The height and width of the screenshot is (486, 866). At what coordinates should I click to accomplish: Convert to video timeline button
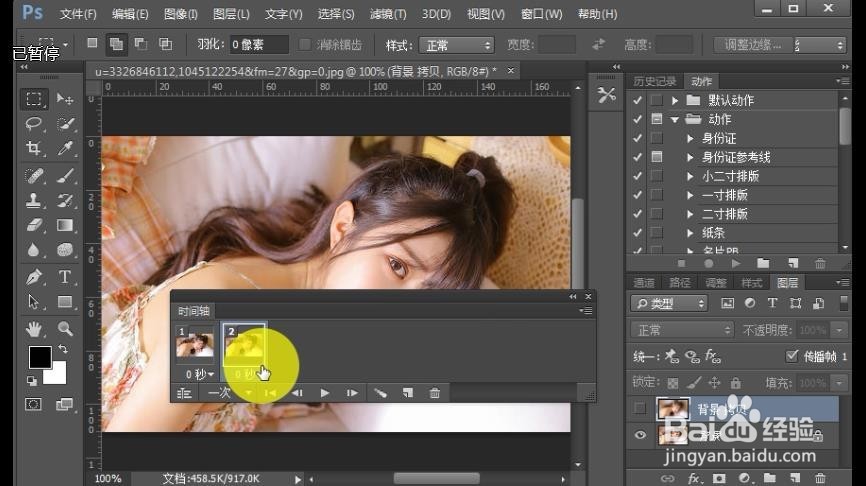coord(184,393)
